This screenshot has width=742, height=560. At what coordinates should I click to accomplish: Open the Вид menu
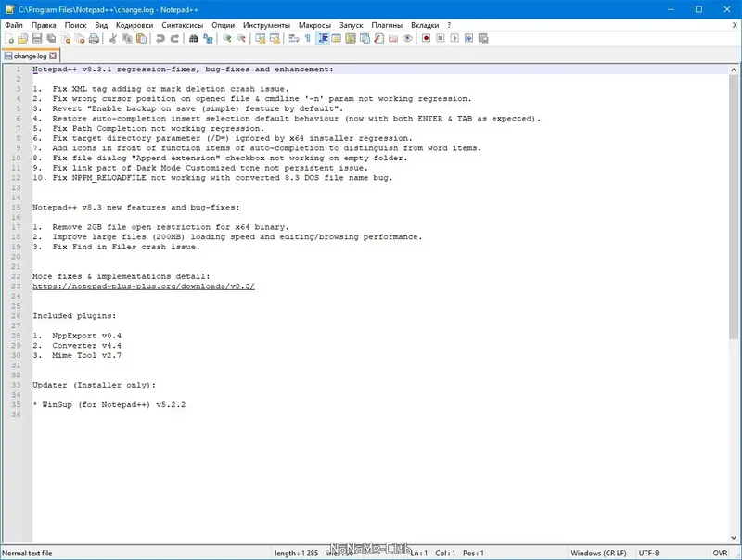point(101,26)
